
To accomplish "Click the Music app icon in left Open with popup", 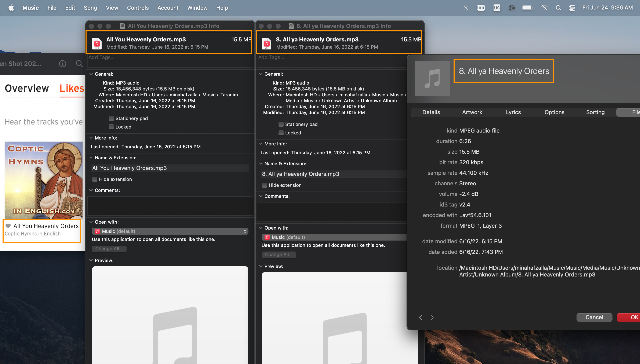I will pos(97,231).
